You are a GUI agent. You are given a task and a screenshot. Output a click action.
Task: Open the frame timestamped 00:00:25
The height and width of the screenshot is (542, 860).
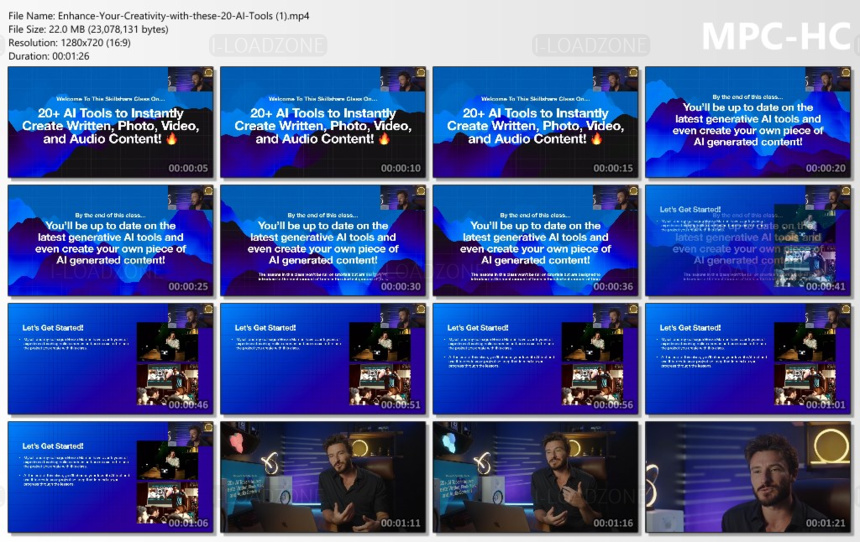[111, 241]
